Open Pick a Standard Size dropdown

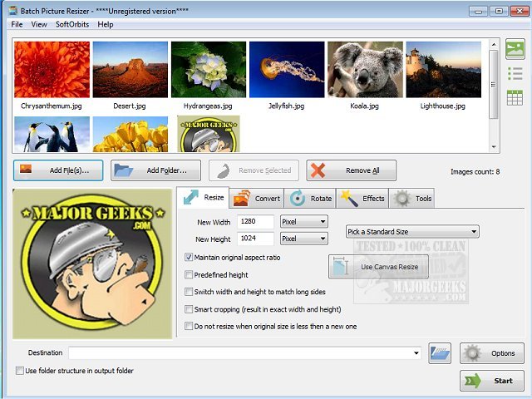[412, 232]
